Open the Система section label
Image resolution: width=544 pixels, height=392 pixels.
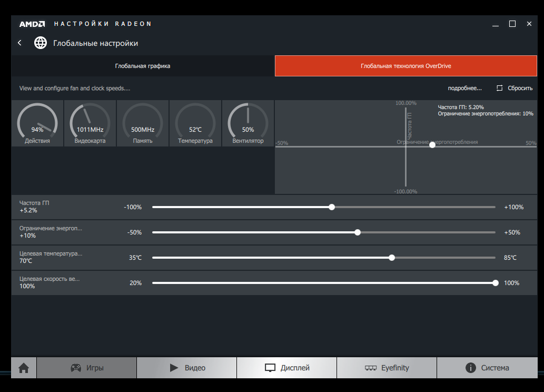[495, 368]
